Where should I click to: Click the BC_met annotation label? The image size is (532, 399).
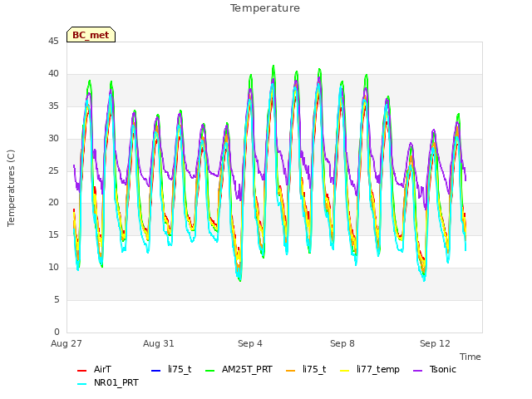[x=91, y=35]
